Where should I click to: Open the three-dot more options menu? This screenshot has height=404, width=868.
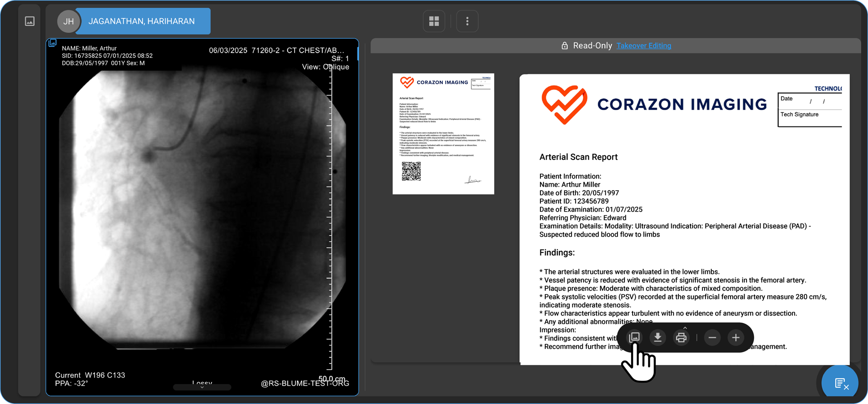tap(467, 21)
